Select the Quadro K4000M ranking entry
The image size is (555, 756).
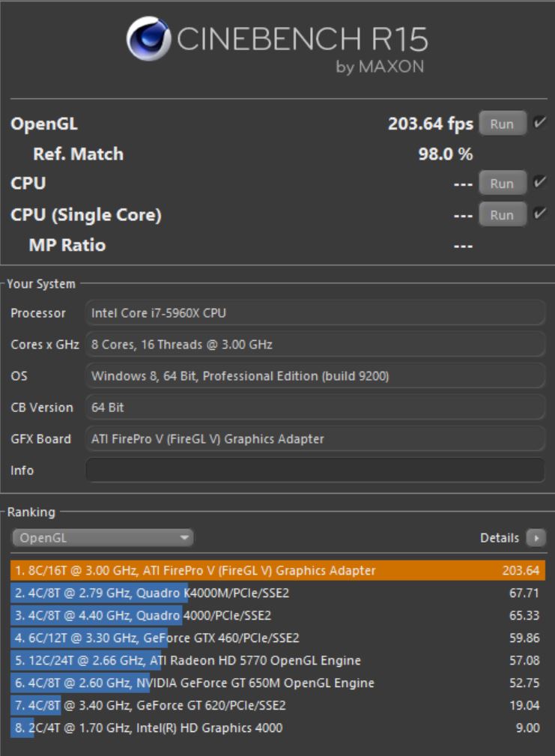click(277, 593)
